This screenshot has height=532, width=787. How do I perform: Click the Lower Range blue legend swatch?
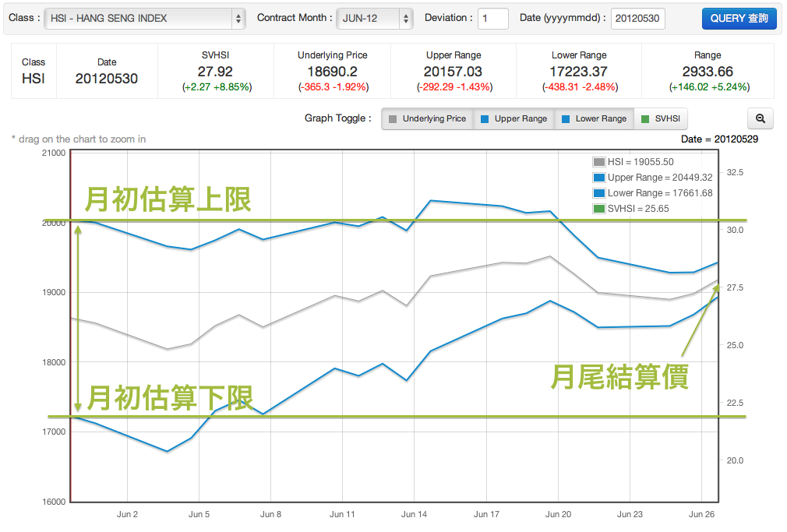click(x=598, y=193)
